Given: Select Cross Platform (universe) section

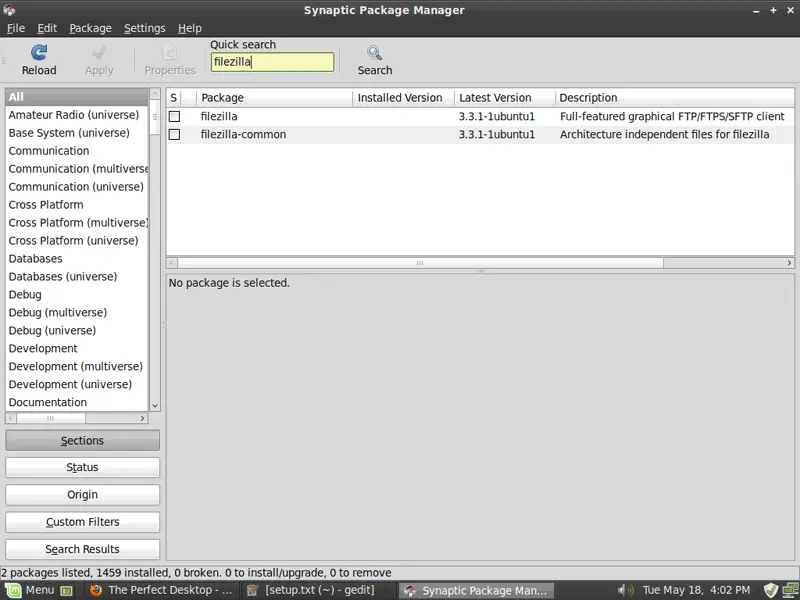Looking at the screenshot, I should 77,240.
